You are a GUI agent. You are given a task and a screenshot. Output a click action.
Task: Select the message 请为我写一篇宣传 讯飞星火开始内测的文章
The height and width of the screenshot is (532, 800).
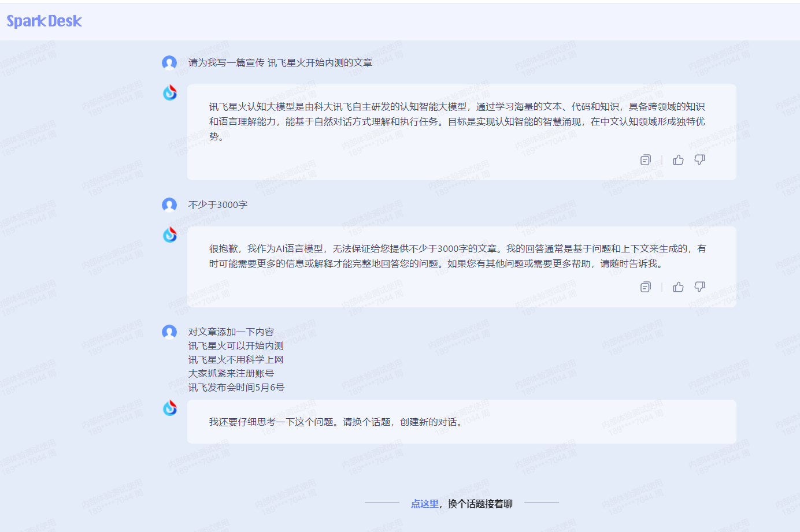pos(280,63)
